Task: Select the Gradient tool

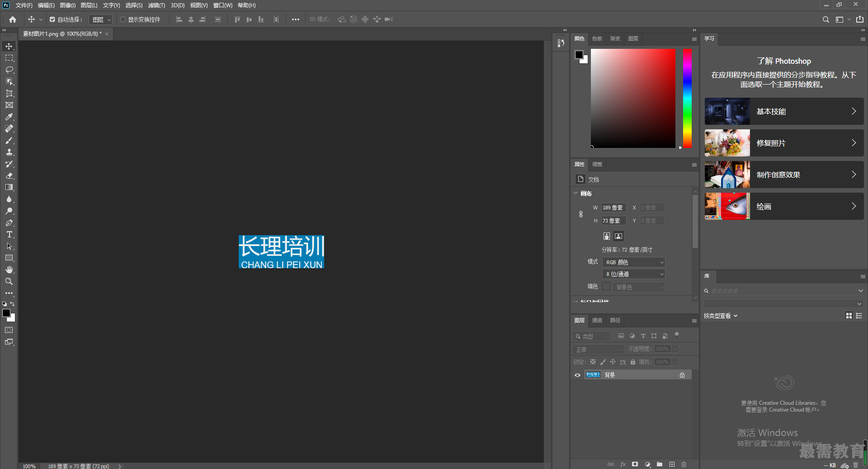Action: pyautogui.click(x=9, y=187)
